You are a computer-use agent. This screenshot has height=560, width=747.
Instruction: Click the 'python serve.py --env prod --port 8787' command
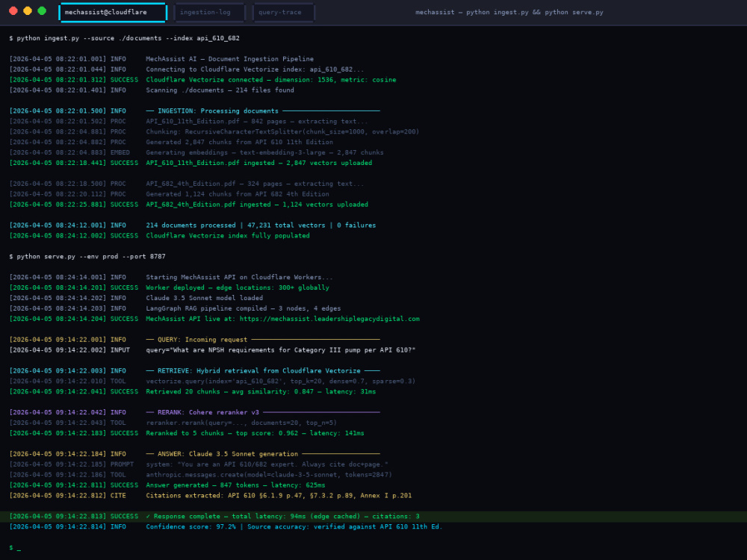coord(87,257)
